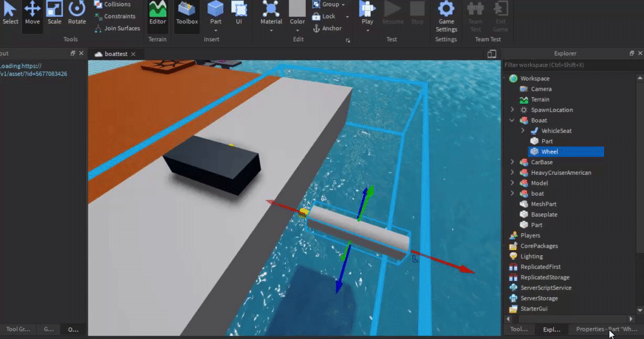Undock the Output panel

point(73,53)
